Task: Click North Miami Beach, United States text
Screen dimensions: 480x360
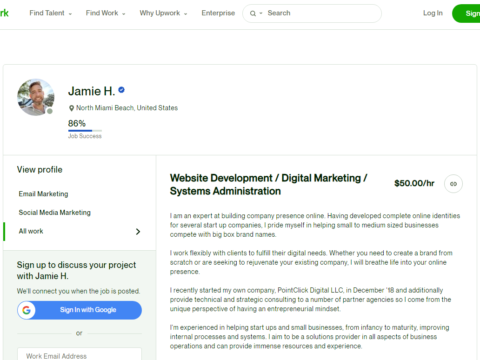Action: [127, 108]
